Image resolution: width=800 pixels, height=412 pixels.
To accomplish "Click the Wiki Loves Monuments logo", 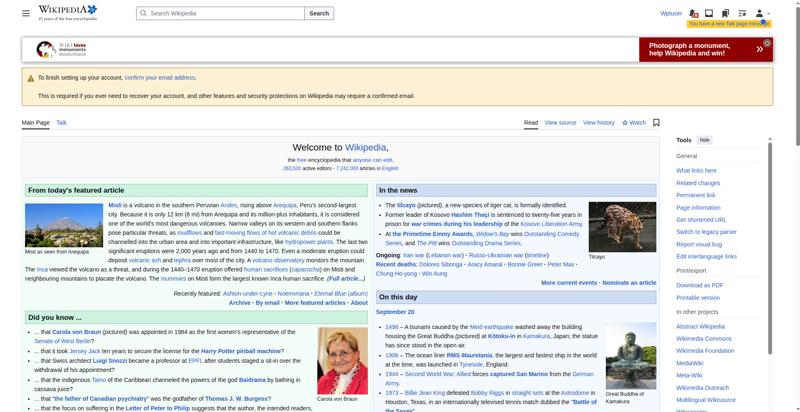I will (x=61, y=49).
